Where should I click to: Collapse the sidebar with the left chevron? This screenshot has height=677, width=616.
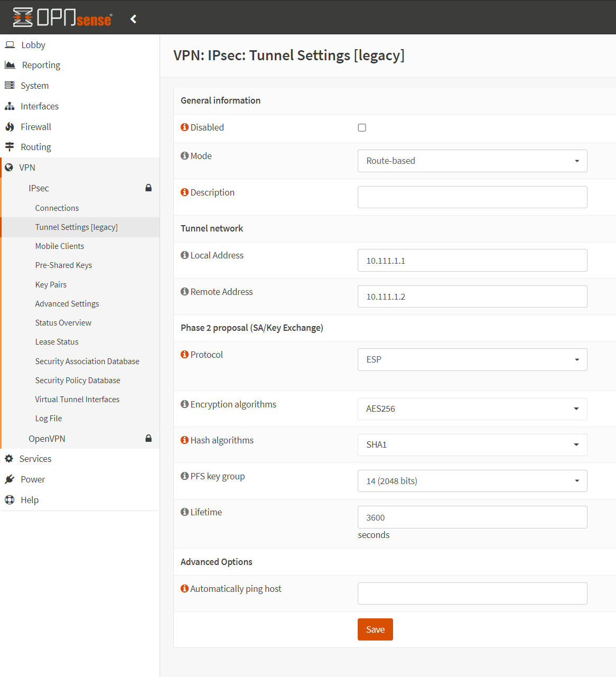(x=133, y=18)
